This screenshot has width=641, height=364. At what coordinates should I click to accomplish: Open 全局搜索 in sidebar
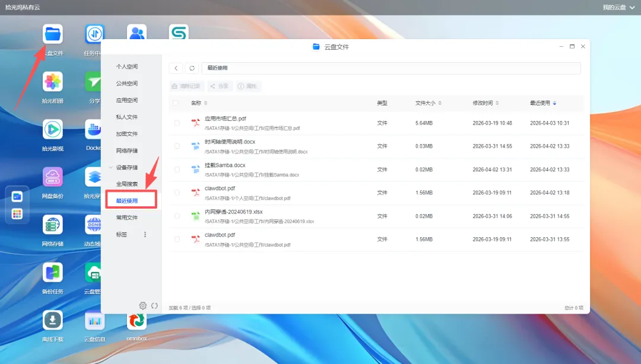tap(127, 184)
